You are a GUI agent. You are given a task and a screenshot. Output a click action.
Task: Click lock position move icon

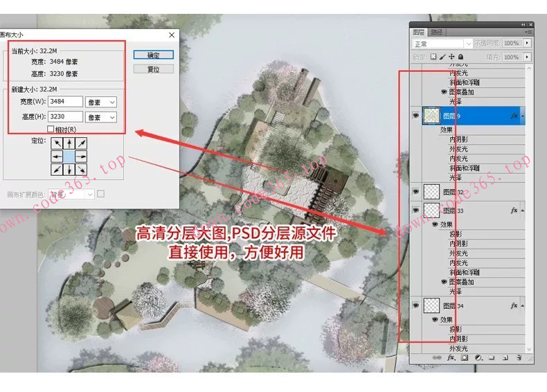[451, 57]
